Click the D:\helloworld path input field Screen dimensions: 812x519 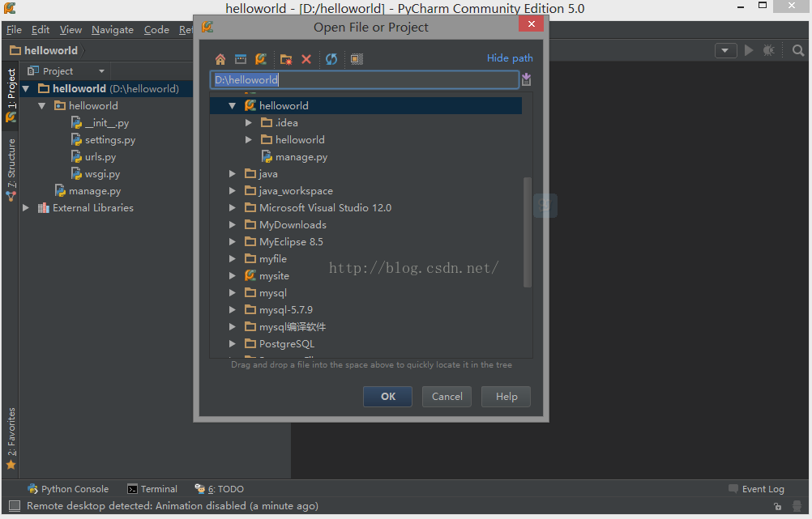pyautogui.click(x=365, y=79)
